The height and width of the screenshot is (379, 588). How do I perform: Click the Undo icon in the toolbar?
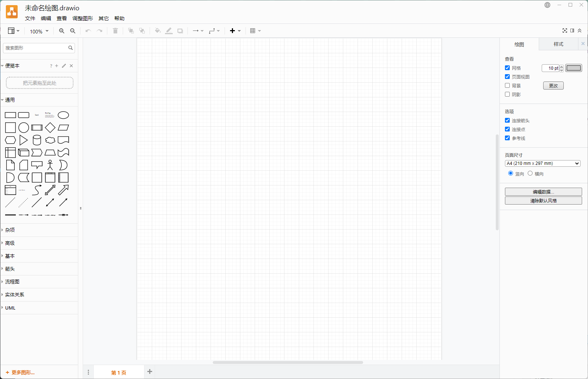point(88,31)
